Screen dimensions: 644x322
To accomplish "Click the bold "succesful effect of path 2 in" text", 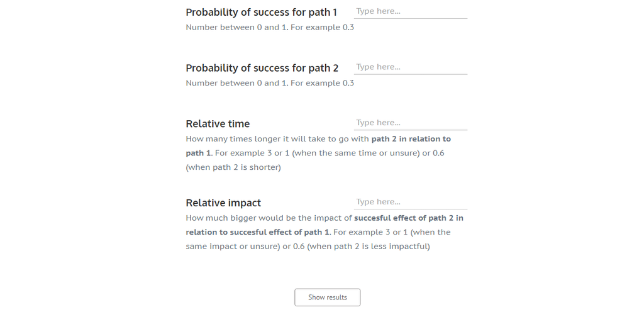I will click(409, 218).
